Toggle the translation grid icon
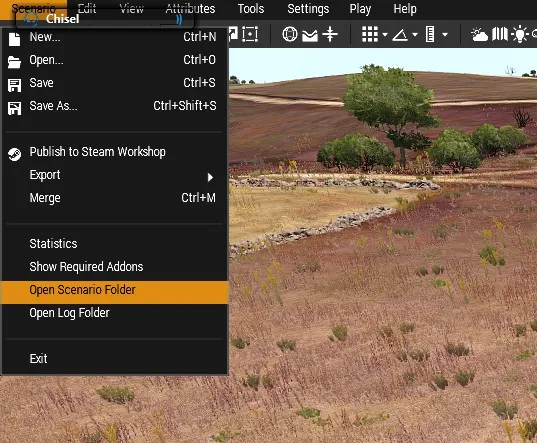The height and width of the screenshot is (443, 537). [370, 34]
